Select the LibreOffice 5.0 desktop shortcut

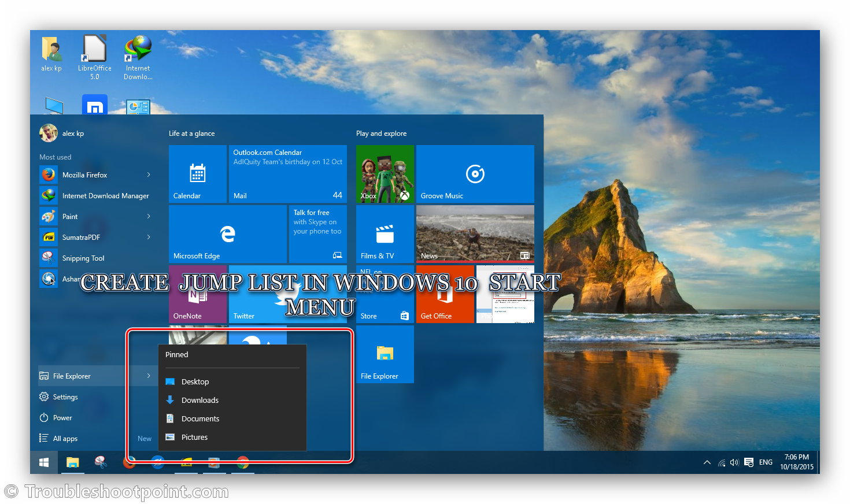pyautogui.click(x=94, y=57)
